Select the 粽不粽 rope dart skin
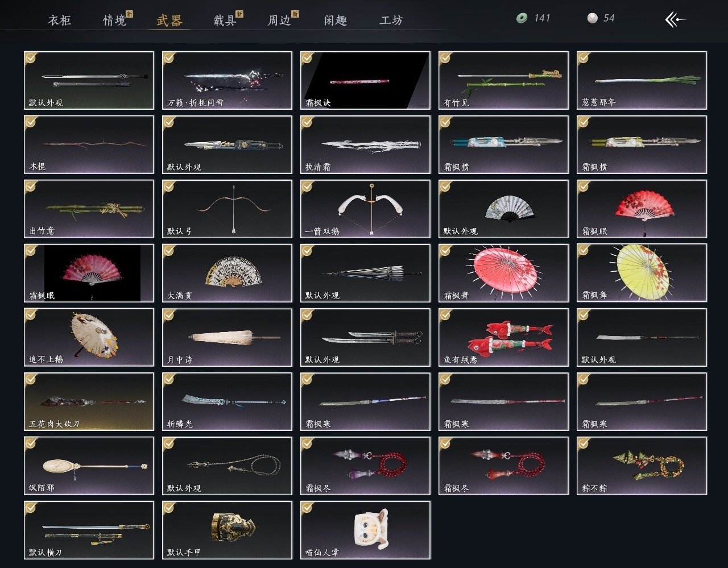This screenshot has height=568, width=728. click(x=642, y=466)
